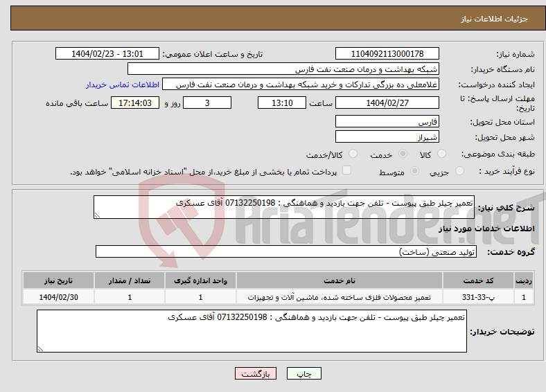Click the row number cell in ردیف column
The width and height of the screenshot is (546, 392).
click(x=524, y=297)
